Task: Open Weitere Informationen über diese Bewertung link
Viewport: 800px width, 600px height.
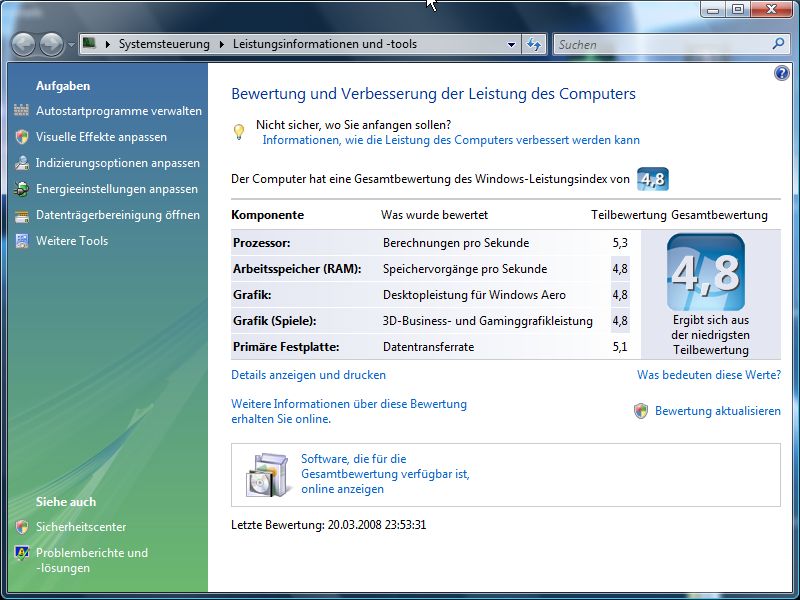Action: 349,411
